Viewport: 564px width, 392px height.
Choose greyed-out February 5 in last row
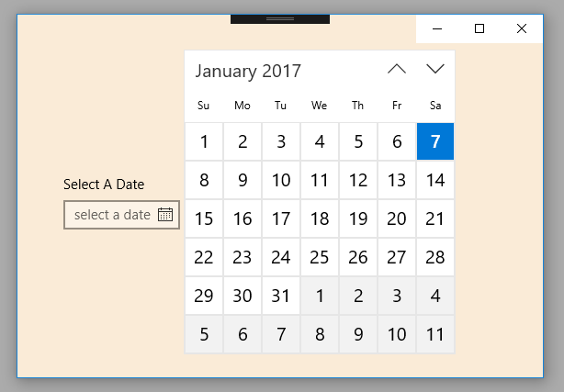click(204, 334)
